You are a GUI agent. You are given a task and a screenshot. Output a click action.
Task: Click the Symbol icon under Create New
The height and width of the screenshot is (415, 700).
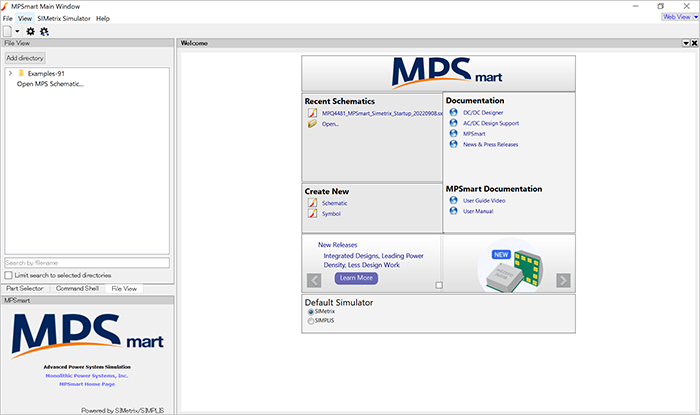point(312,214)
